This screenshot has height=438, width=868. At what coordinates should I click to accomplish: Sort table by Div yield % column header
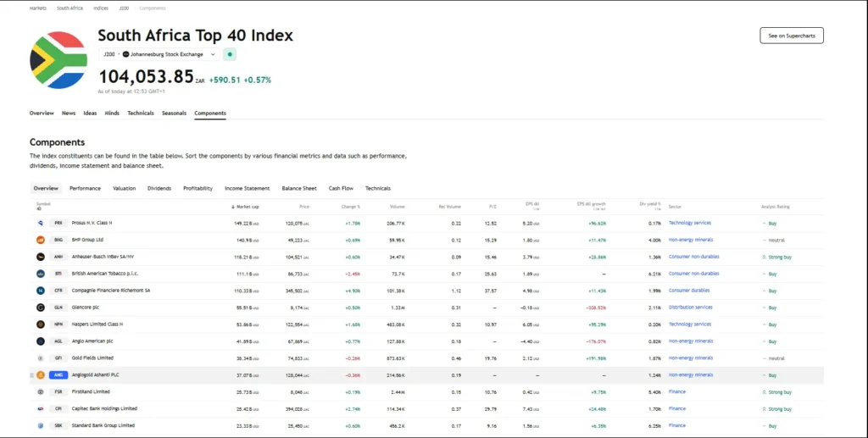[x=650, y=205]
